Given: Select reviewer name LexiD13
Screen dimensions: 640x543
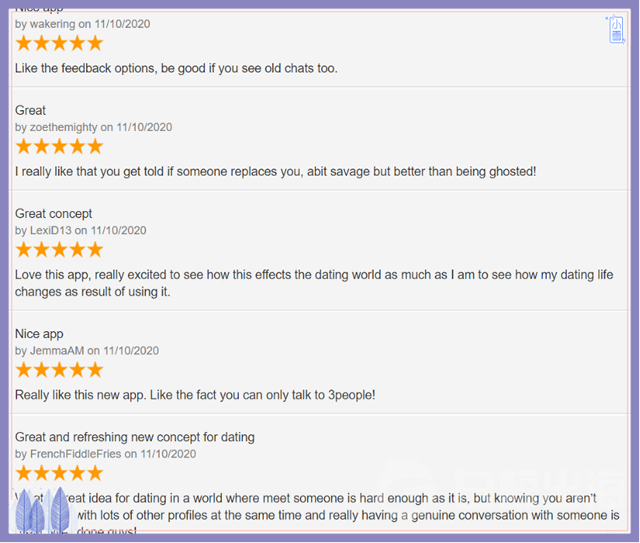Looking at the screenshot, I should [51, 230].
